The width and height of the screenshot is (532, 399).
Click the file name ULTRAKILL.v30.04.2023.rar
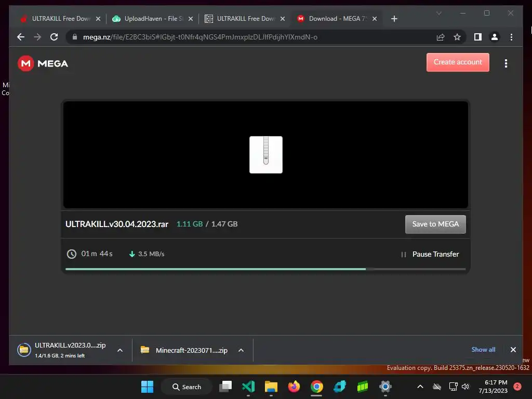[117, 224]
